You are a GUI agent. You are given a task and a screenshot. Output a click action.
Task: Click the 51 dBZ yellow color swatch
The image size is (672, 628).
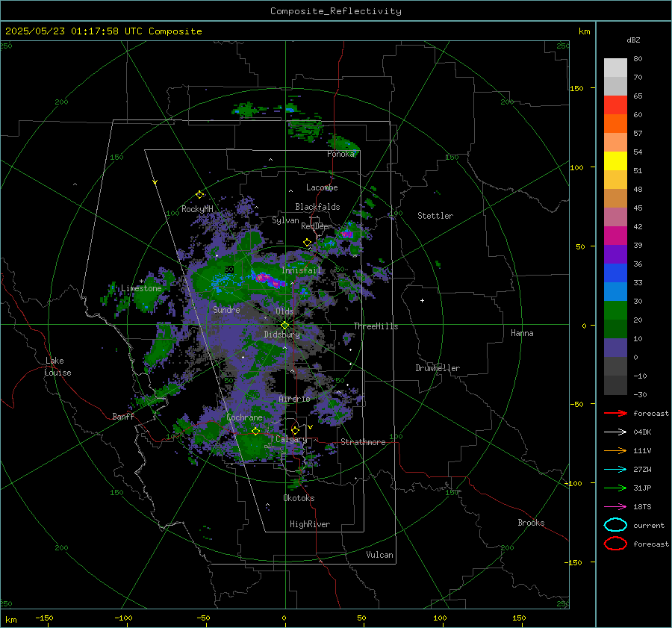(x=615, y=161)
